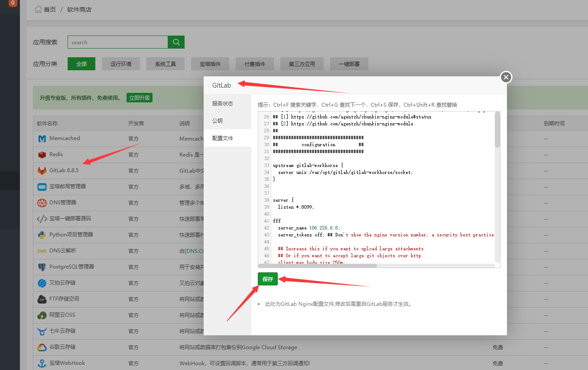This screenshot has width=588, height=370.
Task: Click the Memcached application icon
Action: click(x=41, y=138)
